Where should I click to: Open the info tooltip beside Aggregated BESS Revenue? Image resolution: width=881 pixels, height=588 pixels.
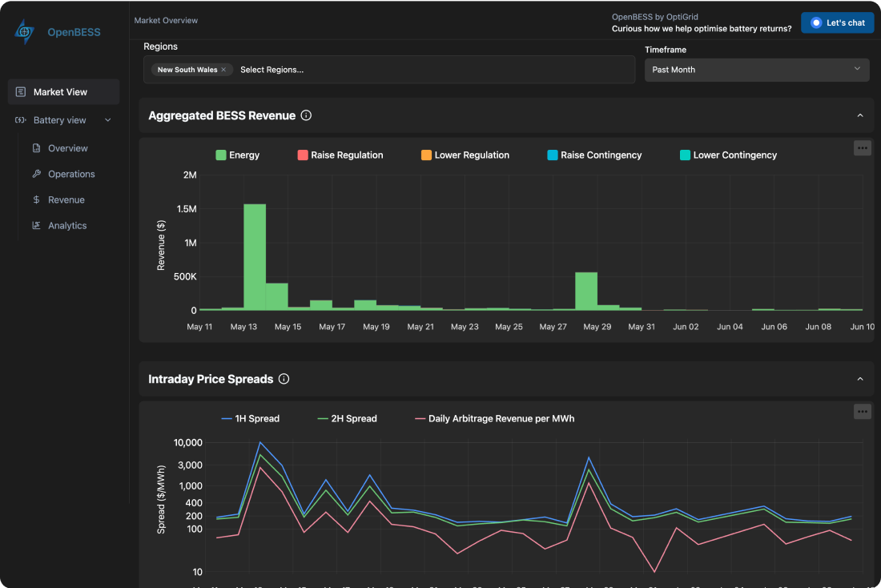tap(305, 115)
